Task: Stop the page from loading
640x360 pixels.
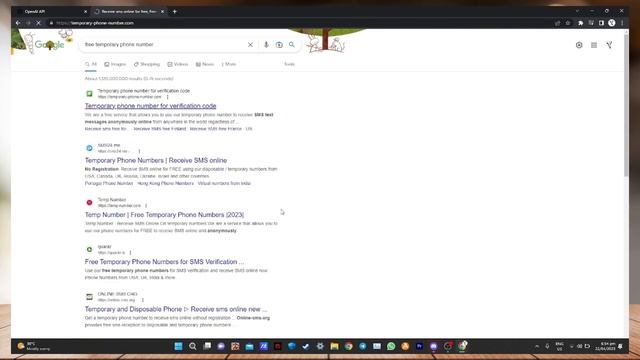Action: click(x=38, y=23)
